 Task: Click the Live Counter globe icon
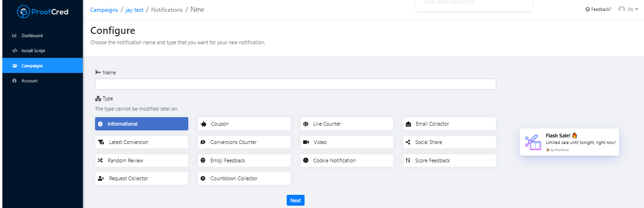[x=306, y=124]
